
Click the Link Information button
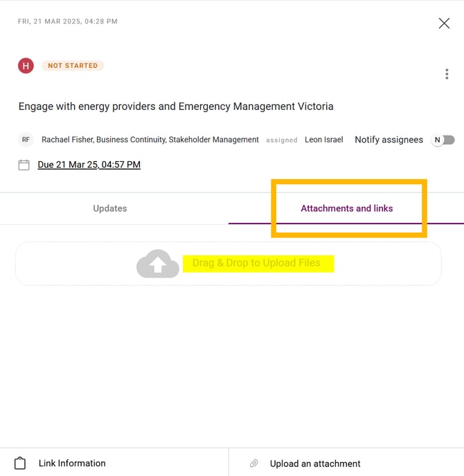72,463
